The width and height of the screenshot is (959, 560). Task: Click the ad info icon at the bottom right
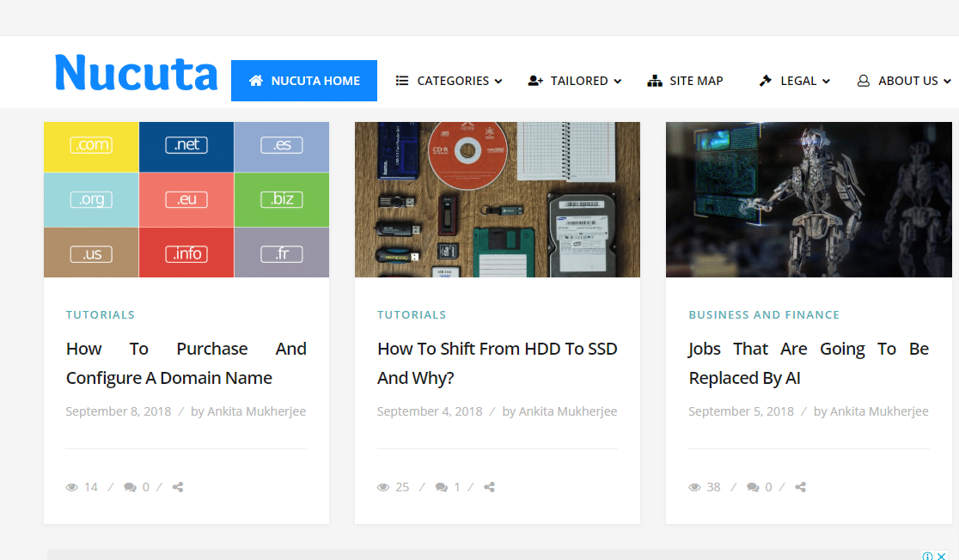click(x=928, y=556)
